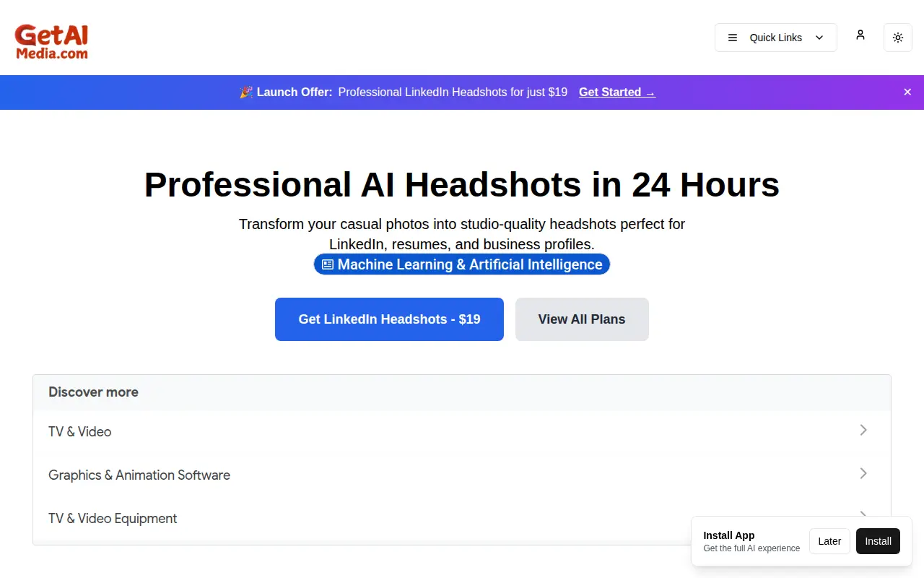Image resolution: width=924 pixels, height=578 pixels.
Task: Click the party popper emoji icon
Action: tap(246, 92)
